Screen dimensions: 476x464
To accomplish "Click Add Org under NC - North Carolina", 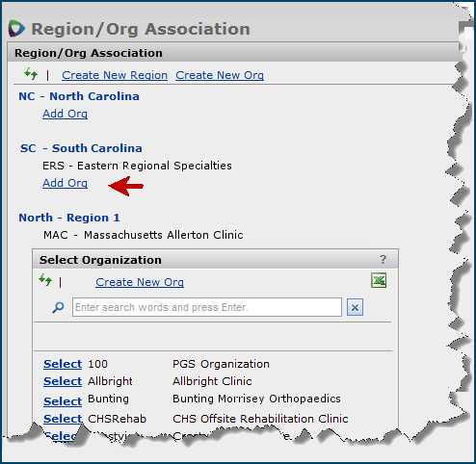I will pos(65,114).
